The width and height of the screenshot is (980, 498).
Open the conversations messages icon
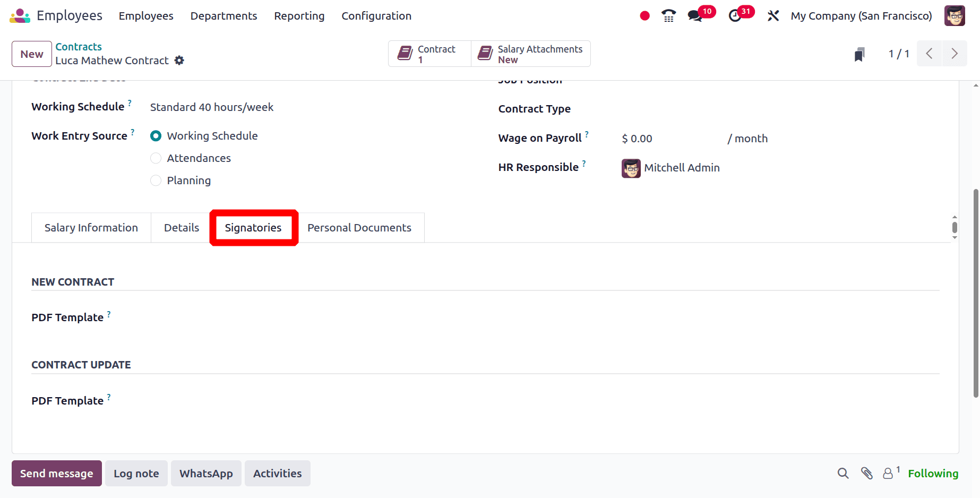click(695, 16)
